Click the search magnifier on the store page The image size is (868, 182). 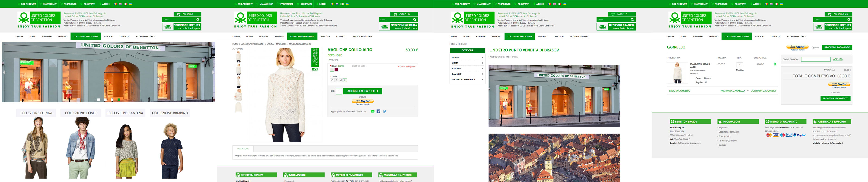point(633,20)
